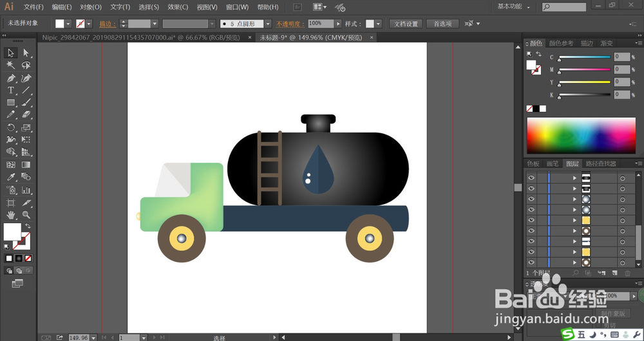Click the 首选项 button

[x=442, y=24]
